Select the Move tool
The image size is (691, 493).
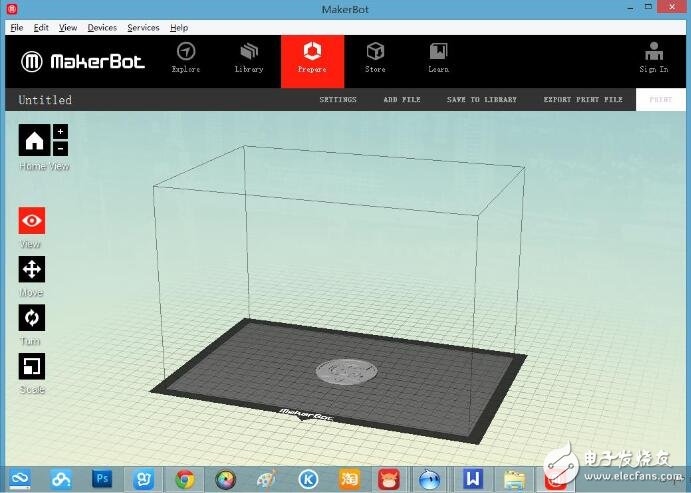coord(32,269)
